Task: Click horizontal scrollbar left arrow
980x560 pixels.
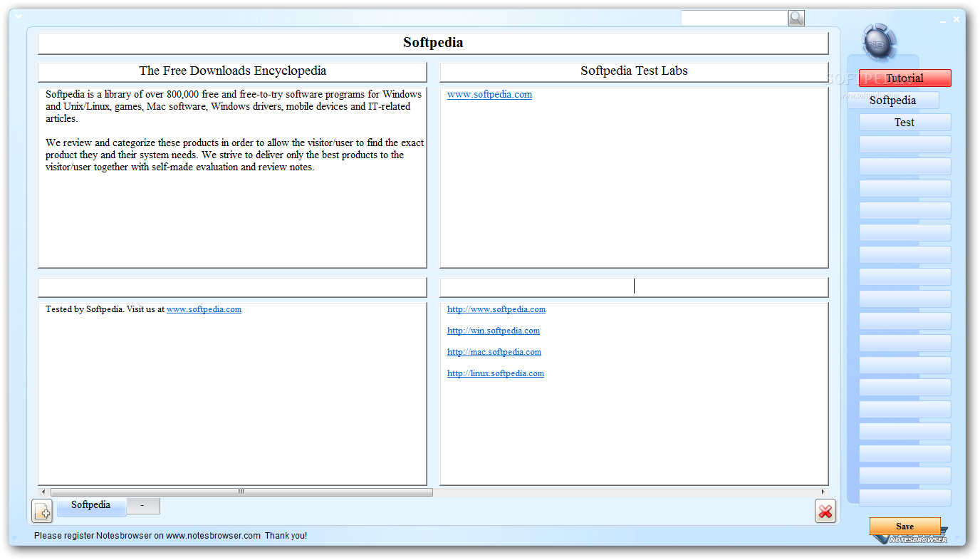Action: [43, 492]
